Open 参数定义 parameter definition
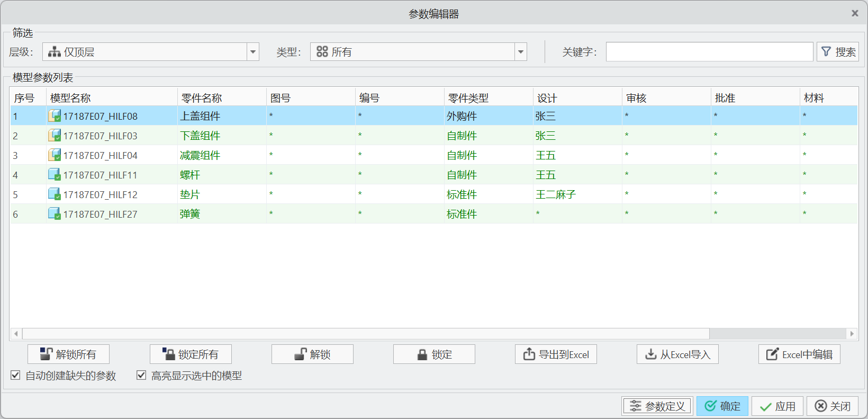This screenshot has width=868, height=419. tap(657, 406)
